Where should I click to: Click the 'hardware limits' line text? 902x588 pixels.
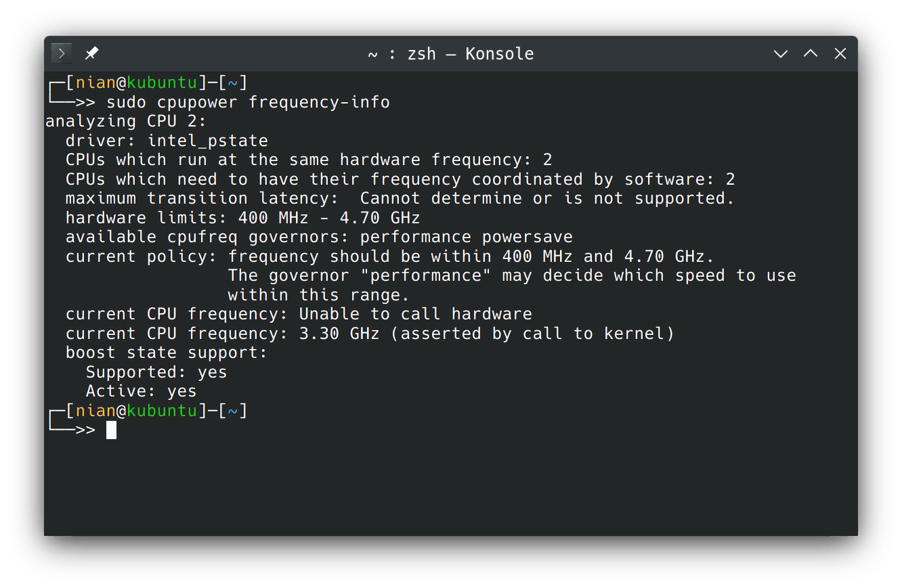[242, 218]
